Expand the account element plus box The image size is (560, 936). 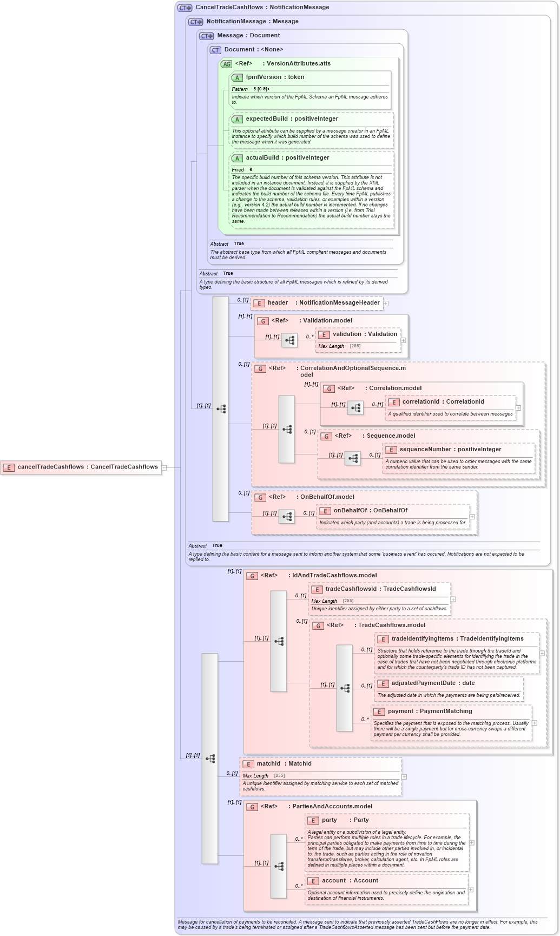pos(471,889)
